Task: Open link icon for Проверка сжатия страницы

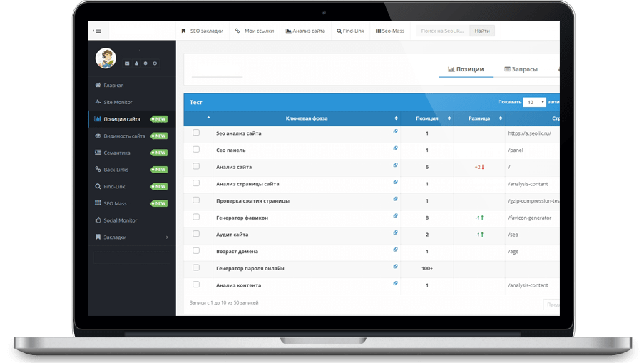Action: (395, 199)
